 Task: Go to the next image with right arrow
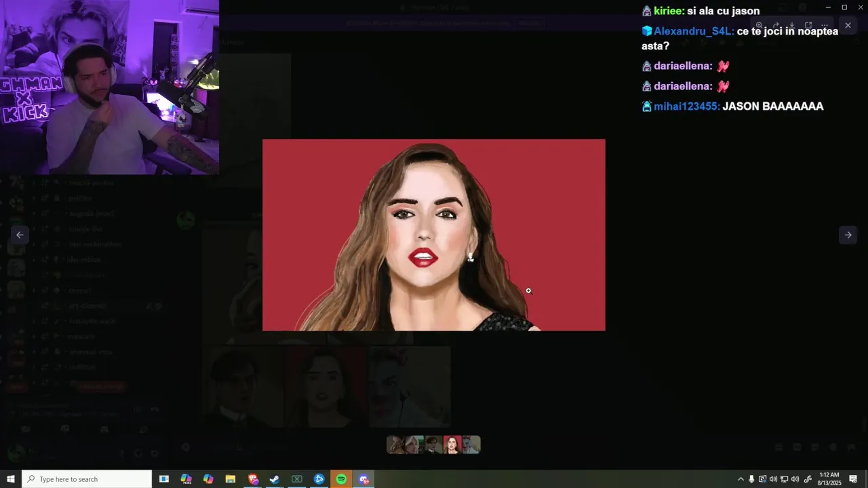848,235
